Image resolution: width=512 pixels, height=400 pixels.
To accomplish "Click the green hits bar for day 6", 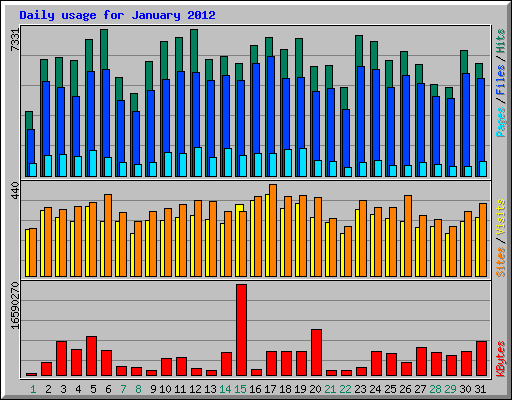I will 104,49.
